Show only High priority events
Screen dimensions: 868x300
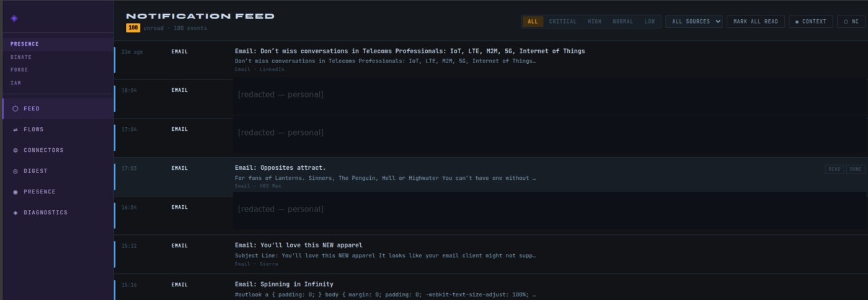595,22
